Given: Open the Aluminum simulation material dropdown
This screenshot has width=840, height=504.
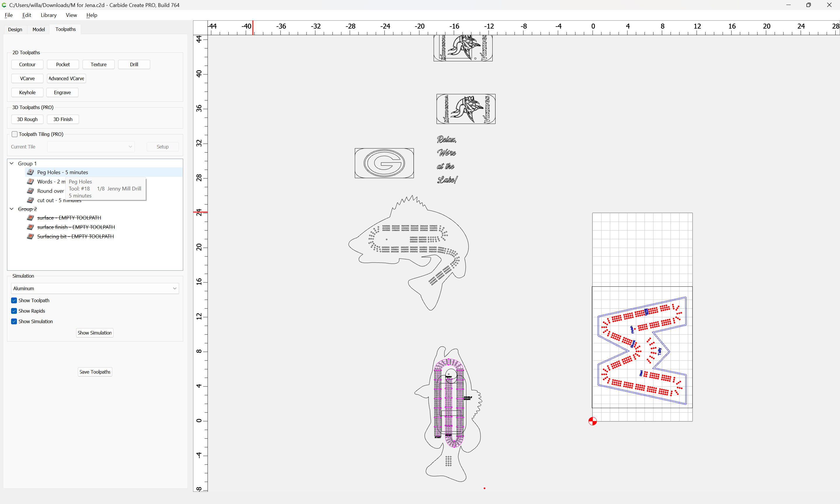Looking at the screenshot, I should pyautogui.click(x=95, y=288).
